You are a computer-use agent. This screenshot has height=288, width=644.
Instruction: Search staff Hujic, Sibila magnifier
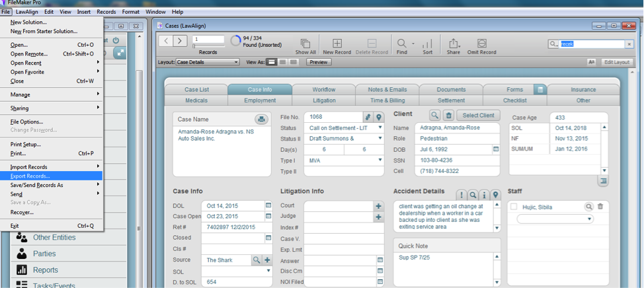[589, 207]
